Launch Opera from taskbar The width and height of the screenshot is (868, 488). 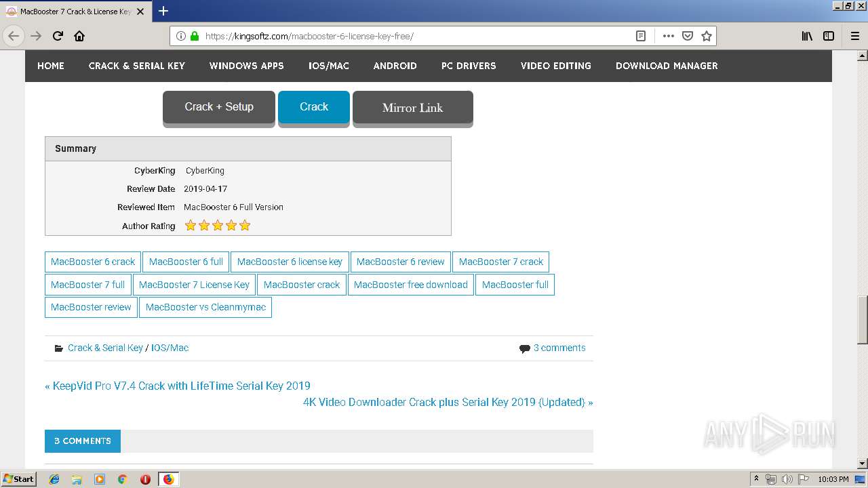point(145,479)
